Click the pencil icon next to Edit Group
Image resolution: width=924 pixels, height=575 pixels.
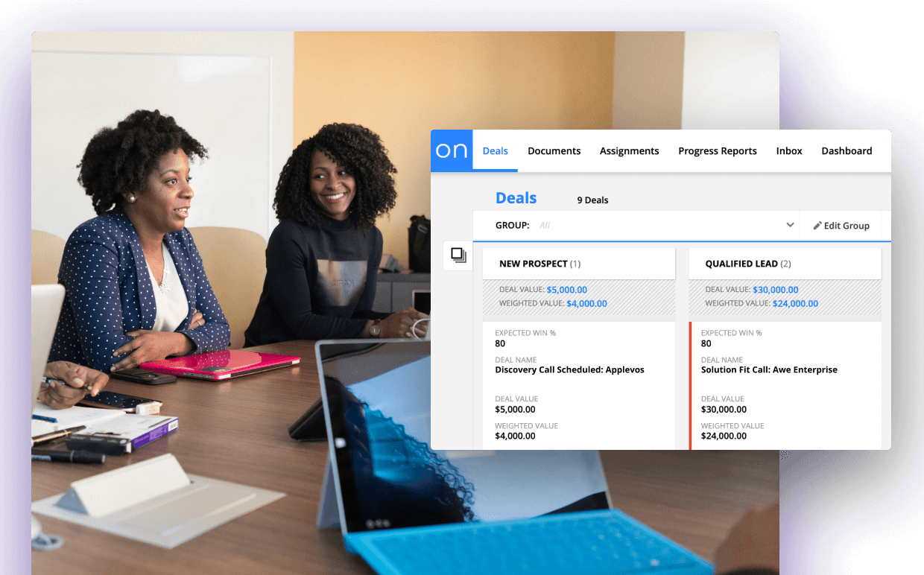(x=817, y=226)
